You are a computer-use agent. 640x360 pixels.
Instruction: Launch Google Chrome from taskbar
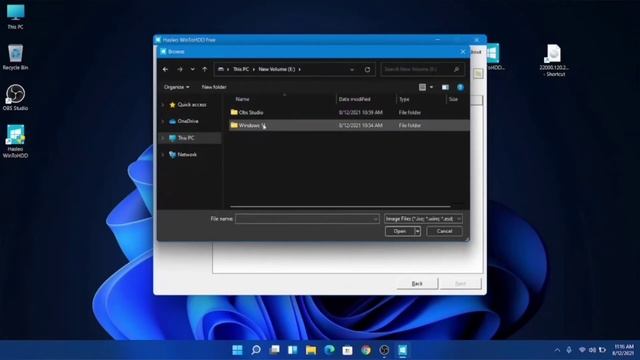(x=366, y=350)
